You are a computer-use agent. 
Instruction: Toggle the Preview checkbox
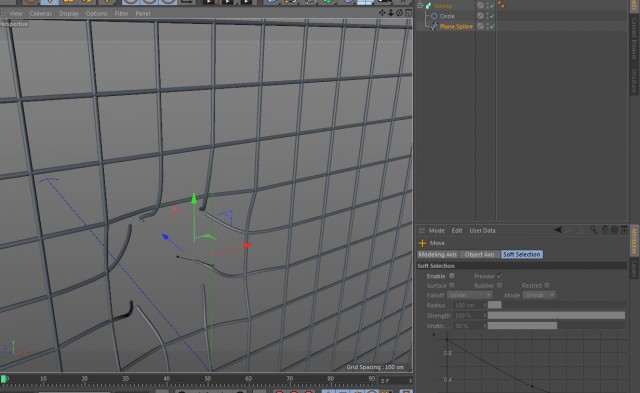(500, 276)
